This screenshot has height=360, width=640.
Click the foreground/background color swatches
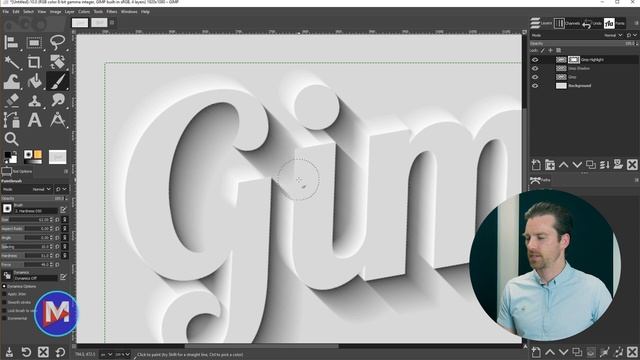point(11,157)
